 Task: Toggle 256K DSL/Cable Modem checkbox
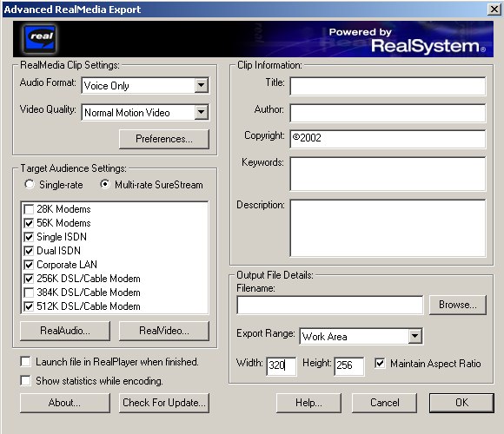click(29, 279)
